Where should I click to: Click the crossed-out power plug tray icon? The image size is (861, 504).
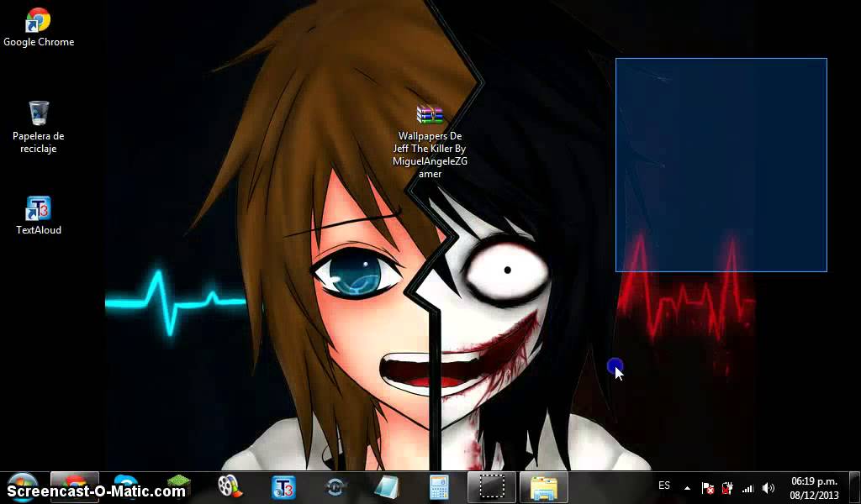[725, 487]
